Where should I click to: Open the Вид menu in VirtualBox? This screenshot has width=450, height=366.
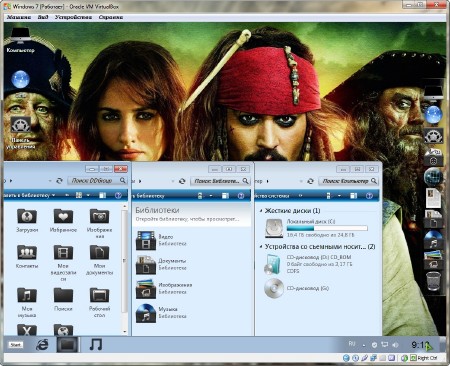[43, 17]
